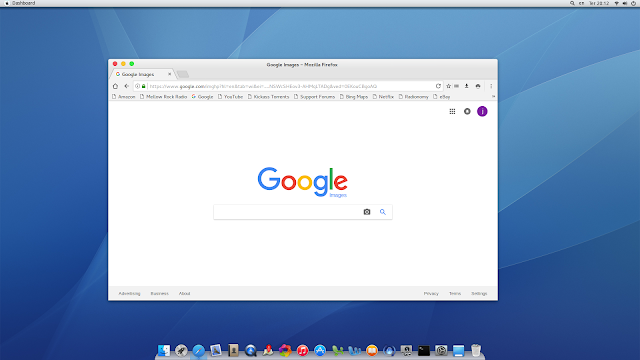Open the Dashboard menu in top bar

coord(23,3)
